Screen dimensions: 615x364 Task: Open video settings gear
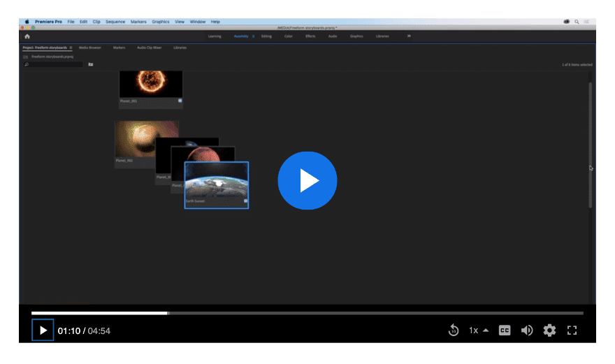pyautogui.click(x=549, y=330)
